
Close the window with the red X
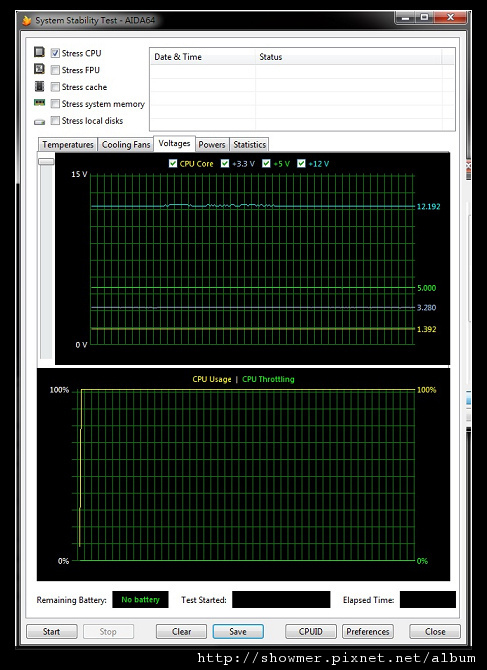pyautogui.click(x=450, y=18)
